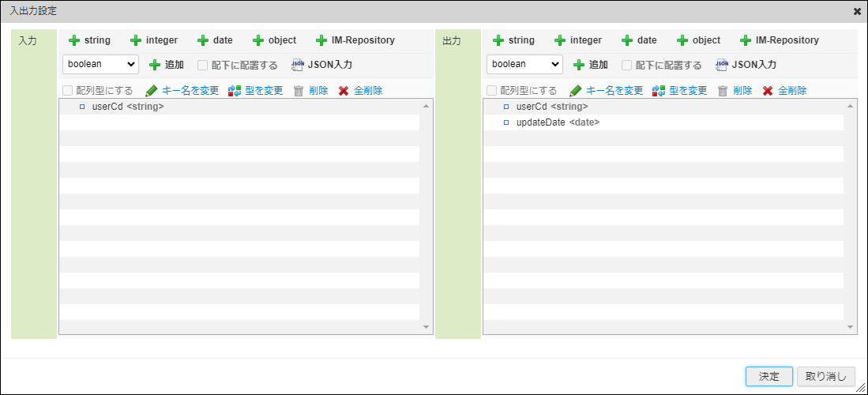This screenshot has height=395, width=868.
Task: Close the 入出力設定 dialog
Action: (x=857, y=11)
